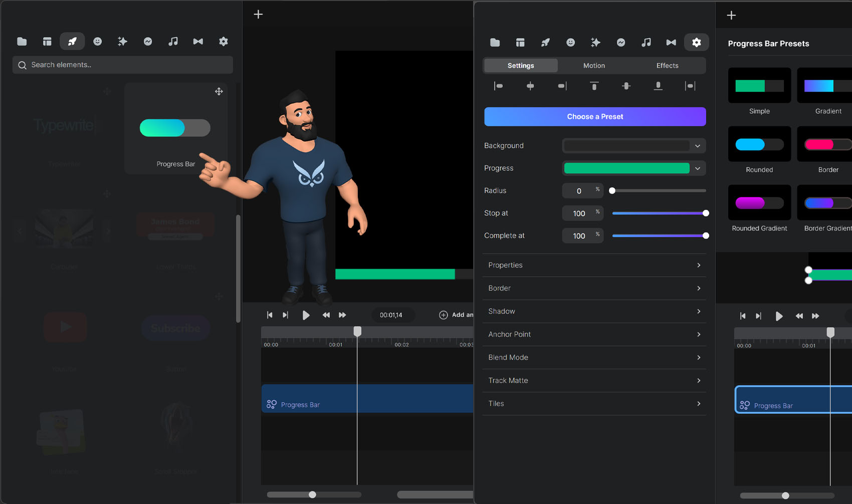Expand the Track Matte section
Screen dimensions: 852x504
click(594, 381)
